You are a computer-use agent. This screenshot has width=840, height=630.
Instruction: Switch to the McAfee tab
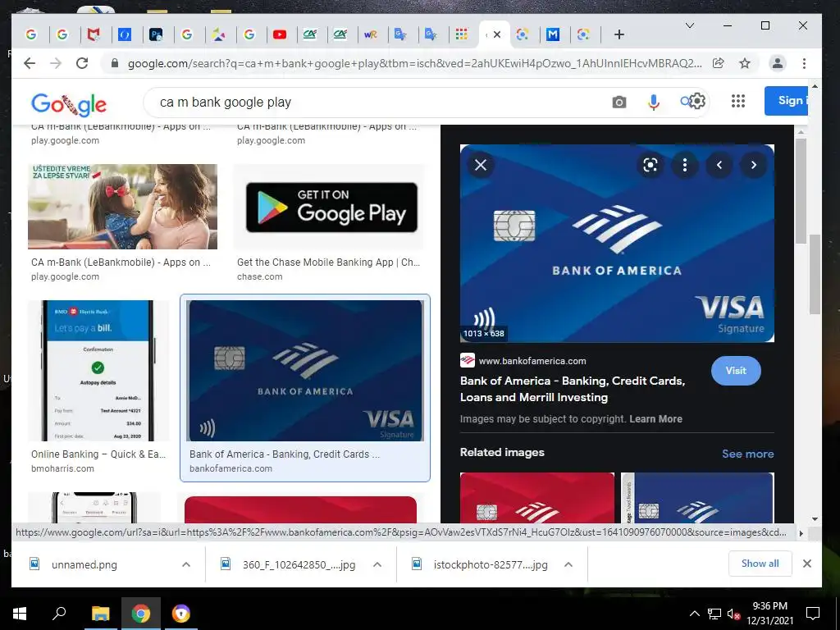click(94, 34)
